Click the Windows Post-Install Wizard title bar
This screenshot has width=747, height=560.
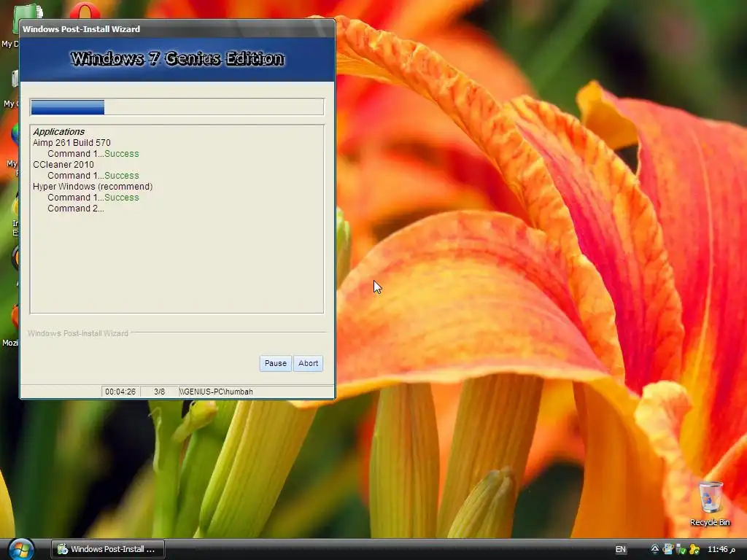tap(177, 29)
